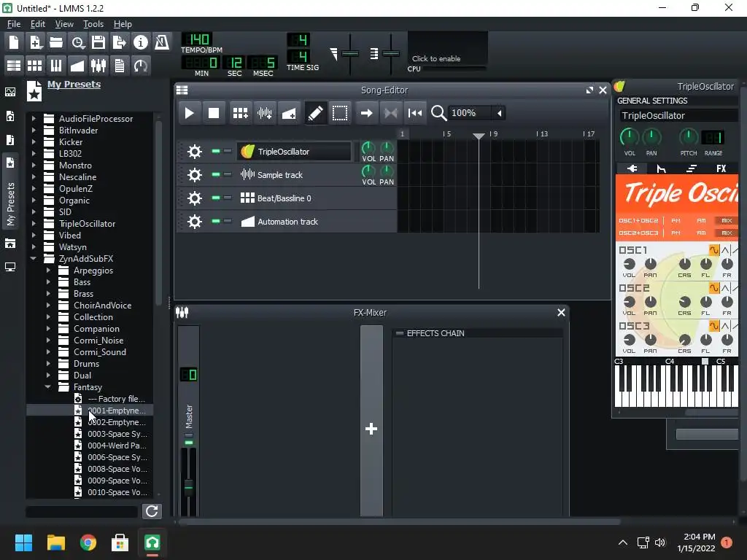Adjust the master pitch slider
The width and height of the screenshot is (747, 560).
[x=391, y=53]
